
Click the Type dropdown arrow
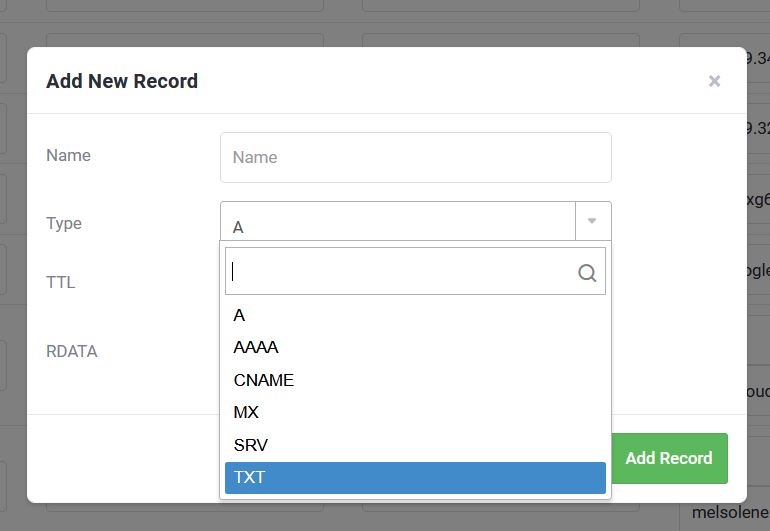[592, 221]
